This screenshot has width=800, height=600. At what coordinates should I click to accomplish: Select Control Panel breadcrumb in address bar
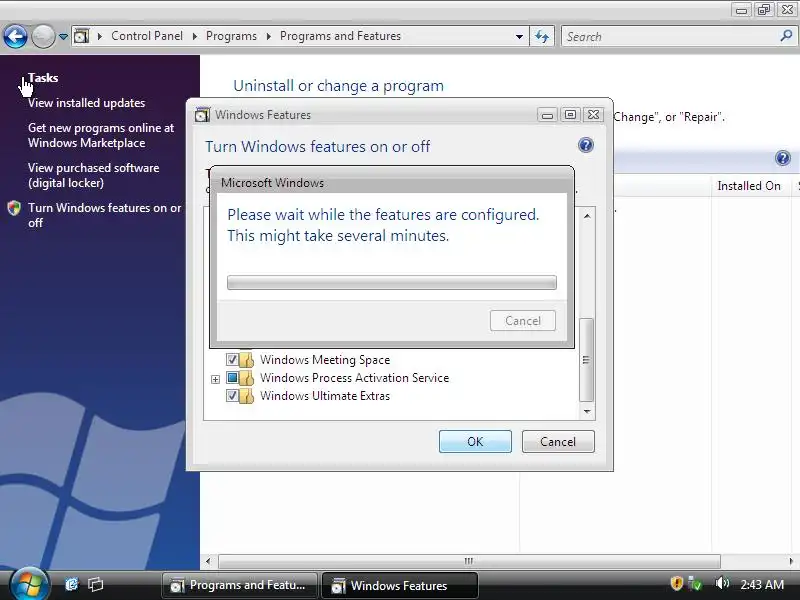coord(147,36)
